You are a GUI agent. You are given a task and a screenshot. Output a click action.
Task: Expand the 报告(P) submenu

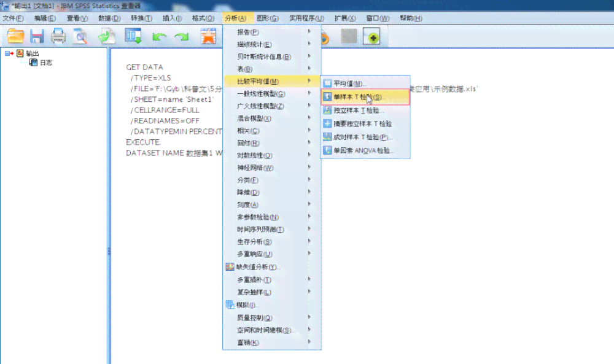(x=272, y=32)
